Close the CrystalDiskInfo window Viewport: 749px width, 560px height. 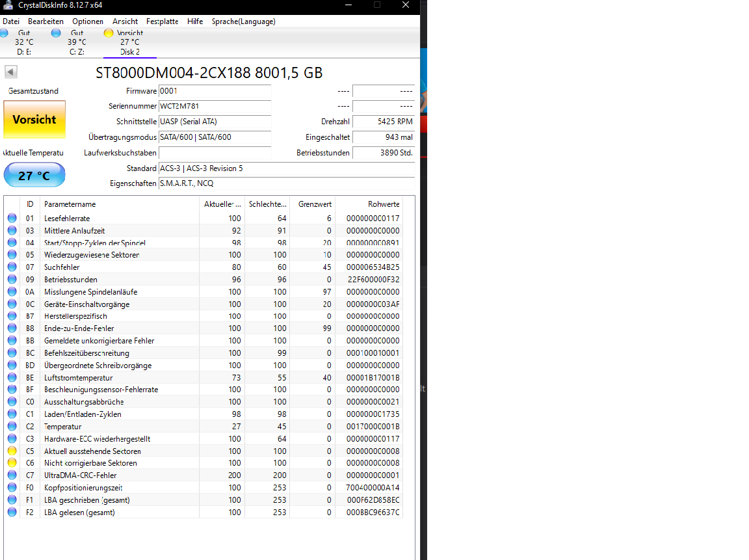click(406, 5)
